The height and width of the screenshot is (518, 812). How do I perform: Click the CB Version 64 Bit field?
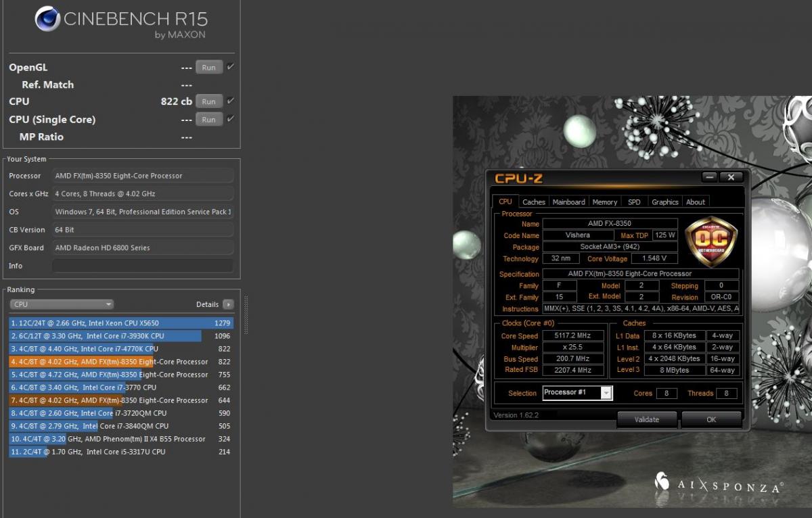point(143,230)
